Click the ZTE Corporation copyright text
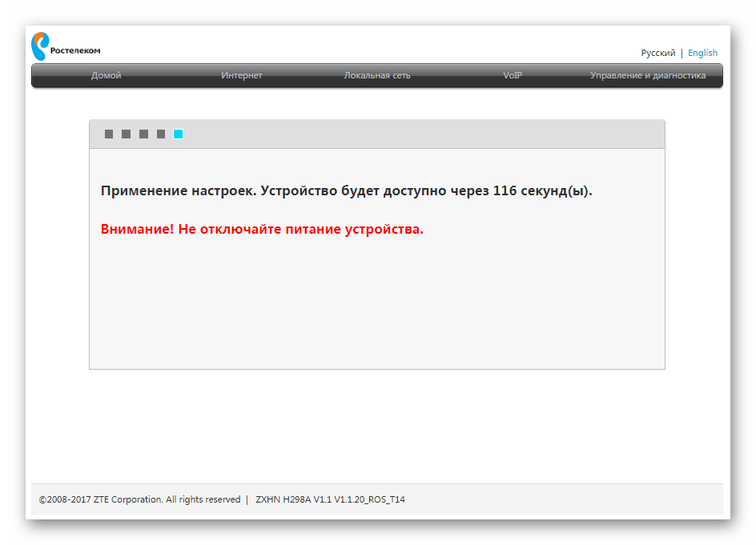This screenshot has width=756, height=545. pos(140,499)
